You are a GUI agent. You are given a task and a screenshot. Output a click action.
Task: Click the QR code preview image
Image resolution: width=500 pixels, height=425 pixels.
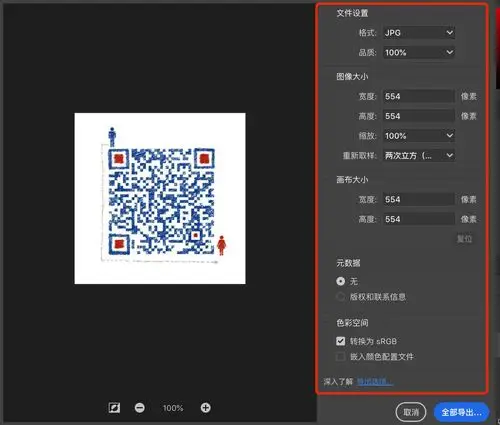tap(160, 198)
